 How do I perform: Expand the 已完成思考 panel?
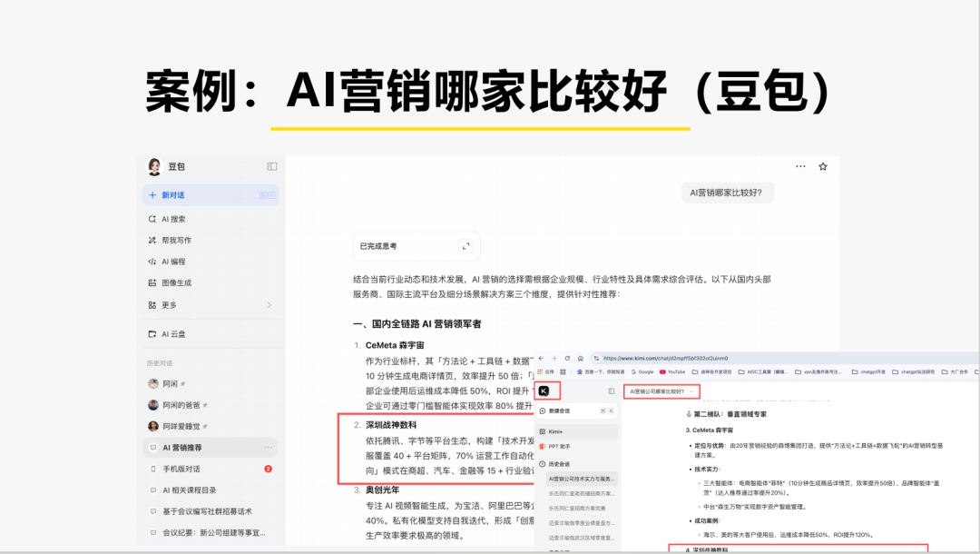pyautogui.click(x=465, y=246)
